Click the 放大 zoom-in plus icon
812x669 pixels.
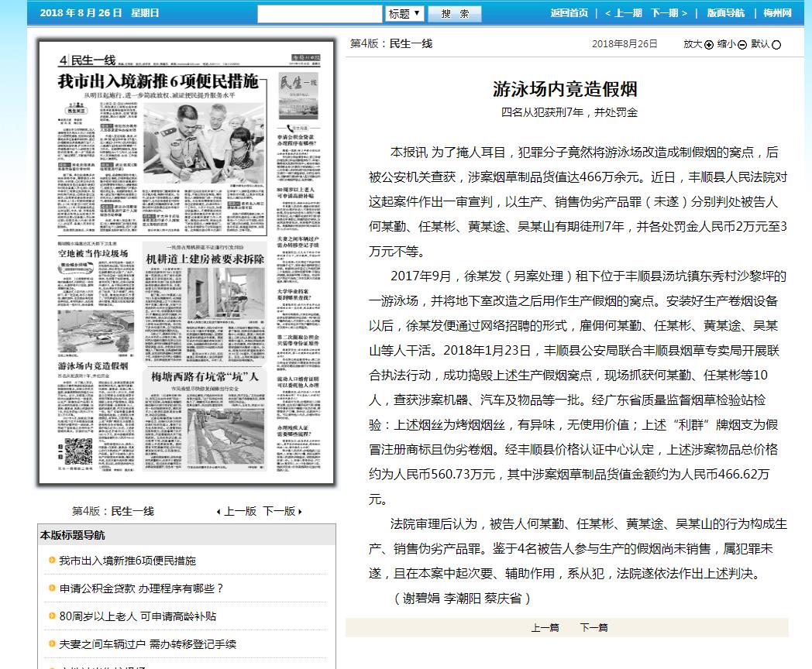pyautogui.click(x=709, y=45)
